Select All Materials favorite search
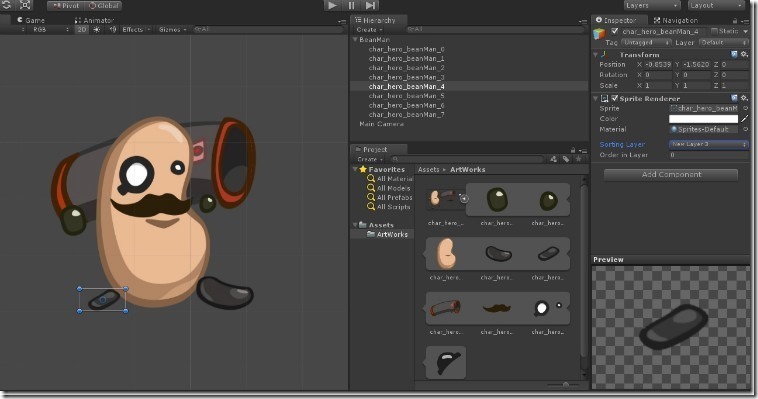 tap(389, 178)
